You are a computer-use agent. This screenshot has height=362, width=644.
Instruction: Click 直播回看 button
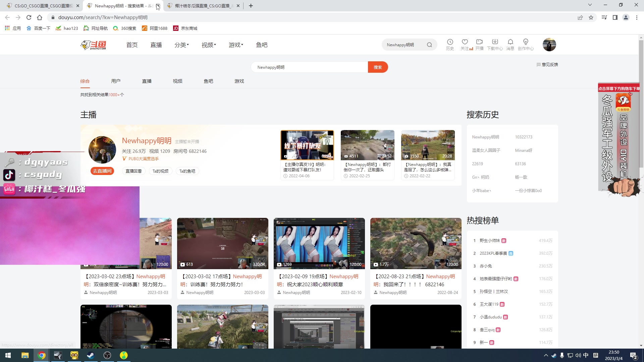[x=133, y=171]
